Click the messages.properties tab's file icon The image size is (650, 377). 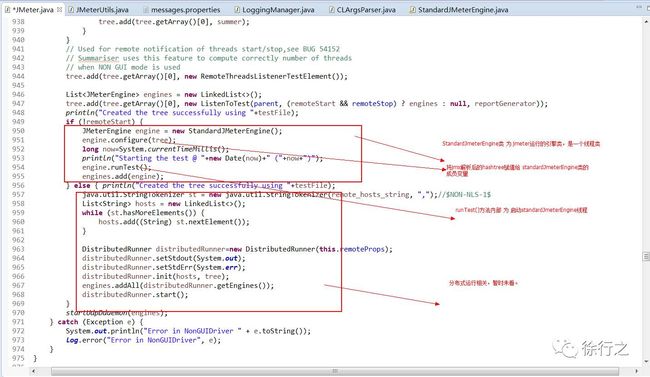(x=146, y=10)
